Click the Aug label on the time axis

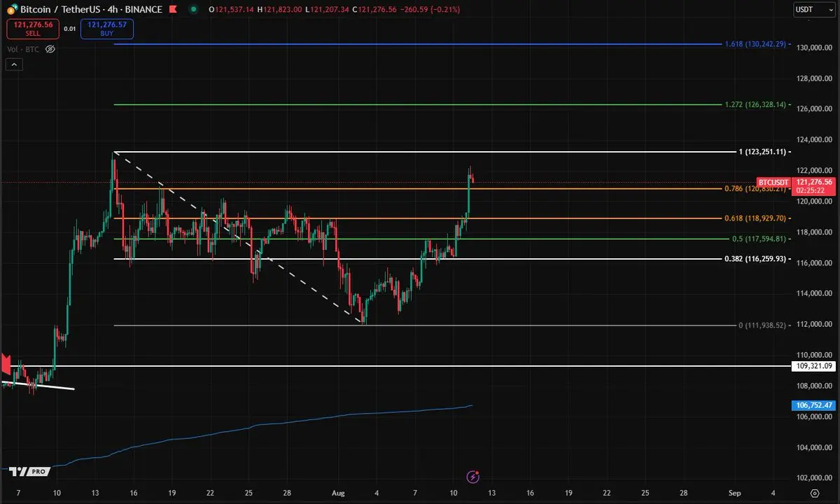tap(339, 493)
